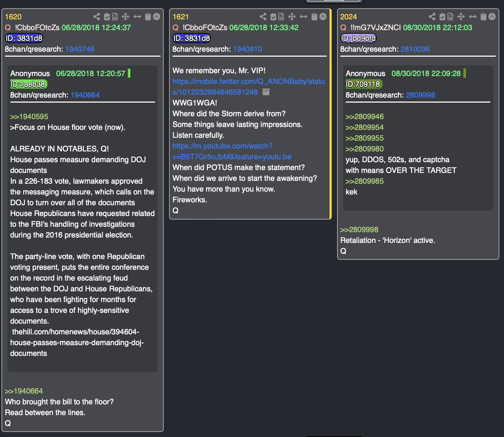
Task: Click ID 3831d8 badge in post 1620
Action: 24,38
